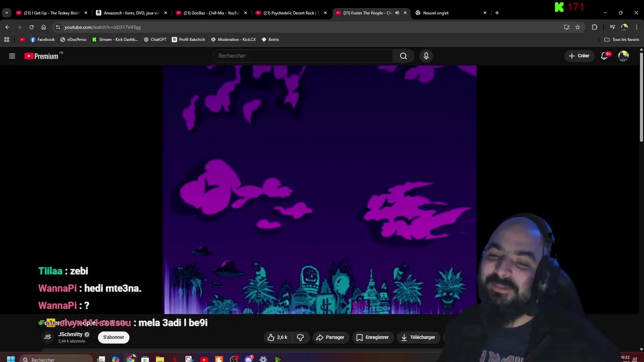Open Chrome from the taskbar
The image size is (644, 362).
(130, 359)
